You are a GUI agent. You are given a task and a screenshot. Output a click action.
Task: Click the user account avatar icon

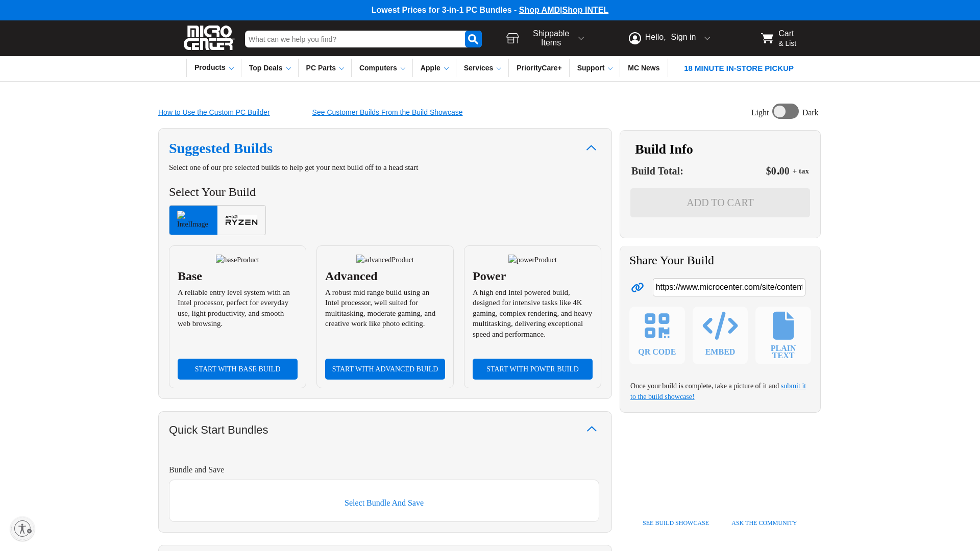(634, 38)
